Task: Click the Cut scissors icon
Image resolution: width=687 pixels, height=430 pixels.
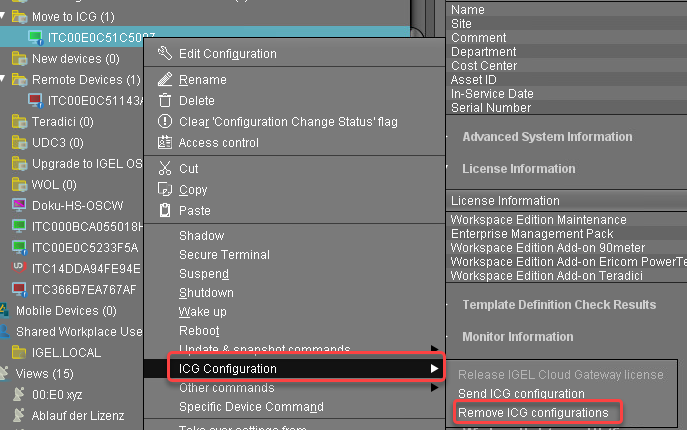Action: [164, 169]
